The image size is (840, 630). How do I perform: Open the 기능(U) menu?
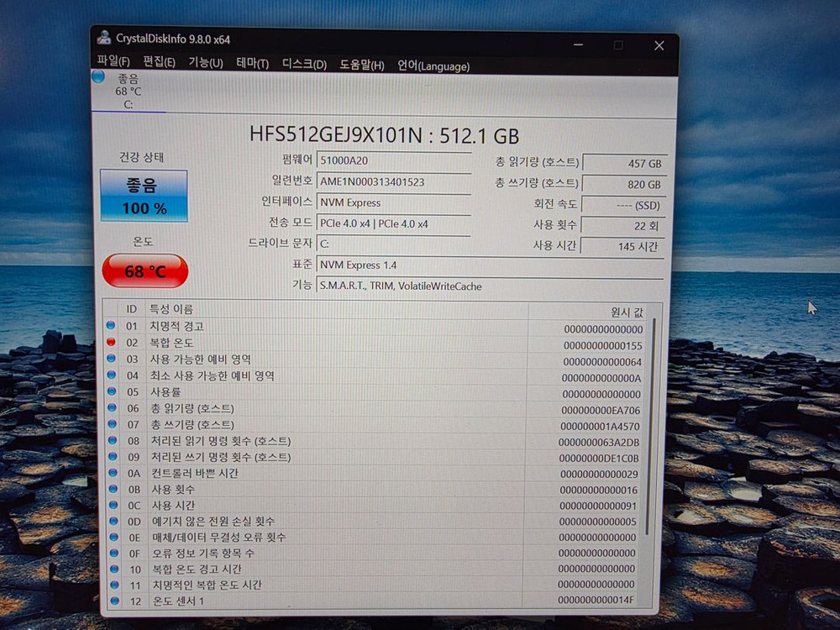point(206,62)
